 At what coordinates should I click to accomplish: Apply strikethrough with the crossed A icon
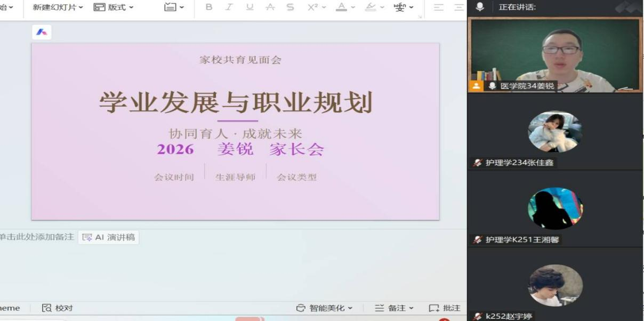pyautogui.click(x=270, y=7)
